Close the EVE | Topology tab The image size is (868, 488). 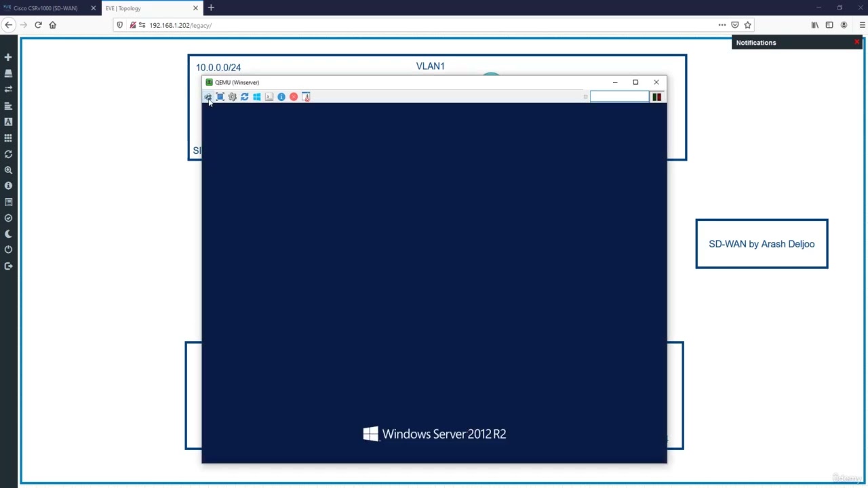196,8
